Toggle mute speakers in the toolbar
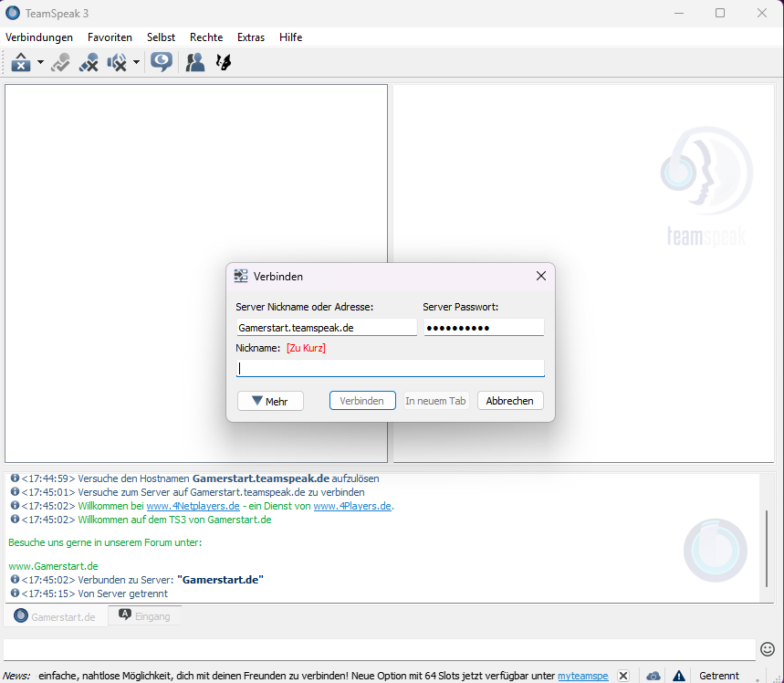The width and height of the screenshot is (784, 683). click(x=117, y=62)
